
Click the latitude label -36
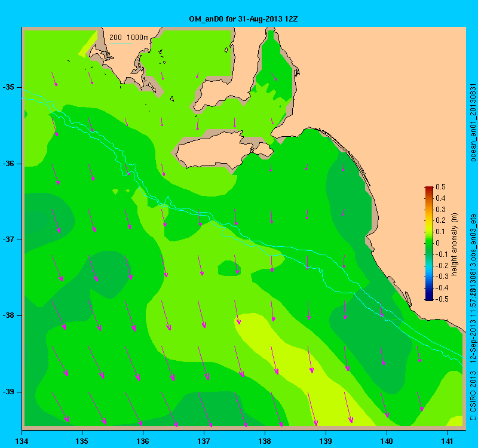(x=8, y=164)
